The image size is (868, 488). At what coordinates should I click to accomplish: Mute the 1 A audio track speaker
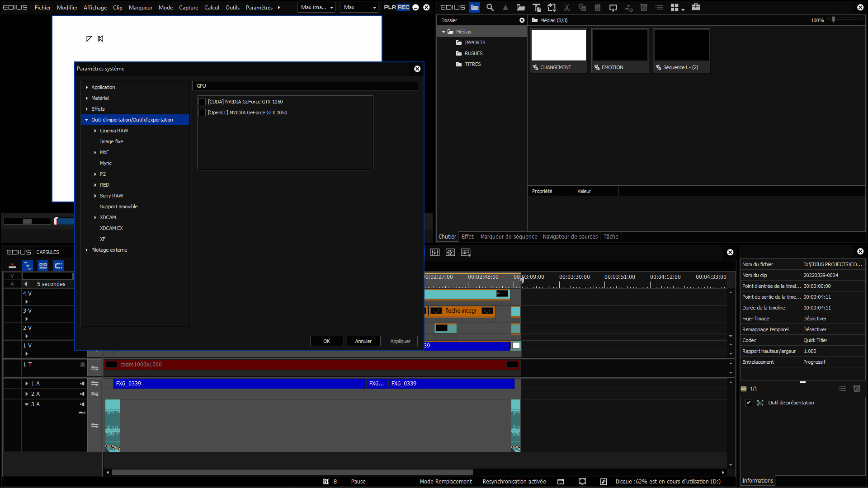82,384
